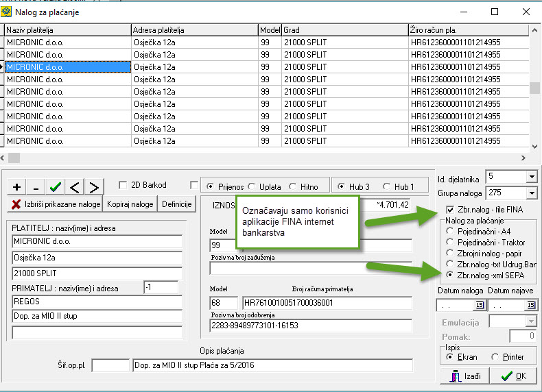Open calendar picker for Datum naloga

pyautogui.click(x=480, y=304)
